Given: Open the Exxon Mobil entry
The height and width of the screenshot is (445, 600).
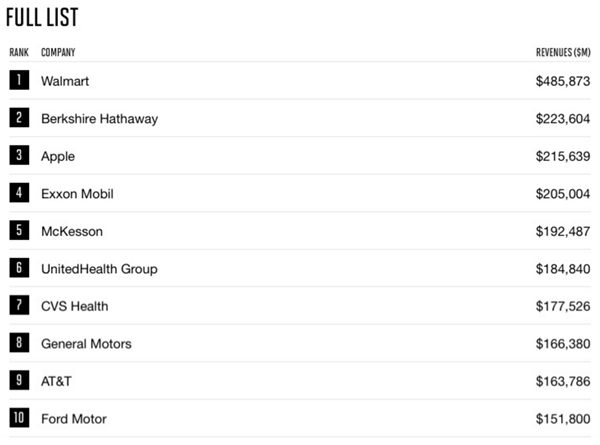Looking at the screenshot, I should pyautogui.click(x=77, y=194).
